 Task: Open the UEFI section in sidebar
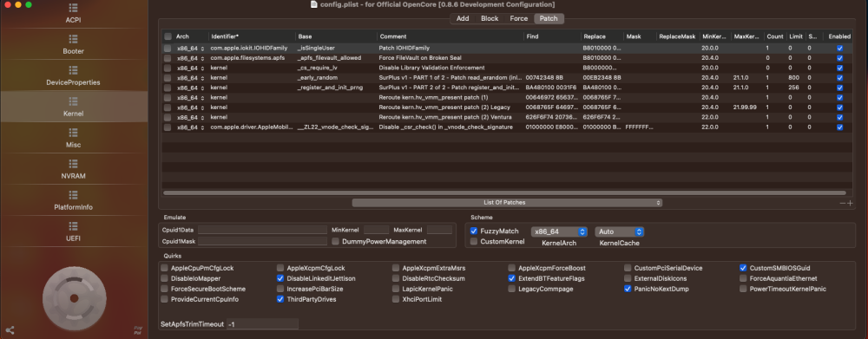(x=74, y=231)
